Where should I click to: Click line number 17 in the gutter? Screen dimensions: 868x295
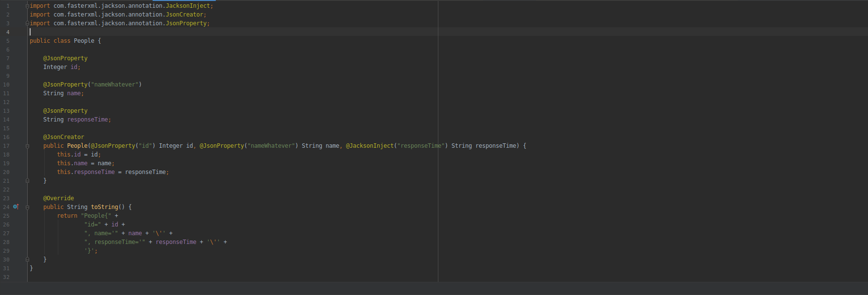(6, 146)
